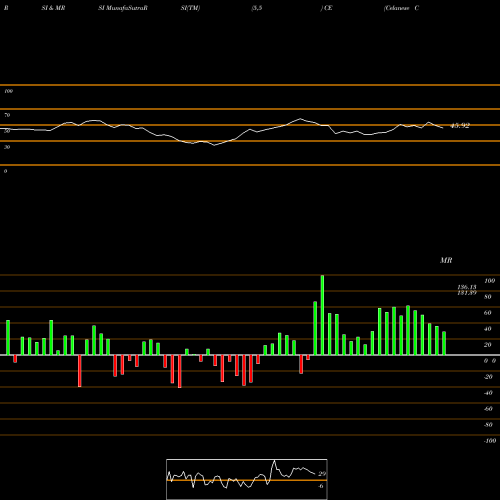Click the MR axis label -40

[x=488, y=393]
